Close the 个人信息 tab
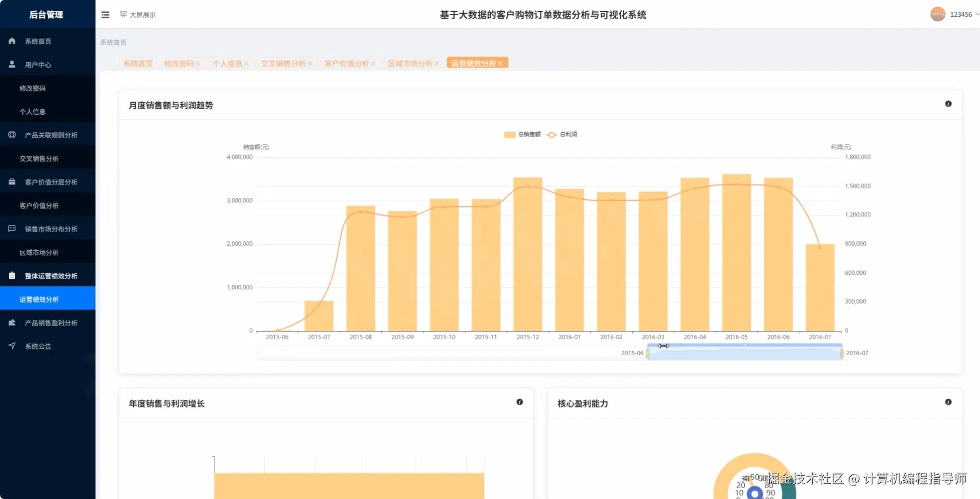This screenshot has height=499, width=980. pos(246,64)
